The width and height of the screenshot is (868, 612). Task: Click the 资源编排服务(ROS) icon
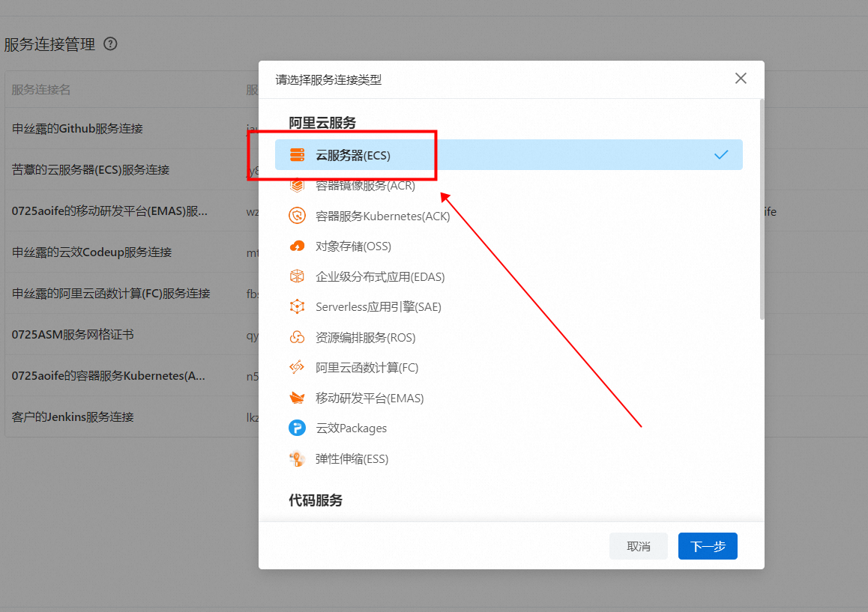[298, 337]
